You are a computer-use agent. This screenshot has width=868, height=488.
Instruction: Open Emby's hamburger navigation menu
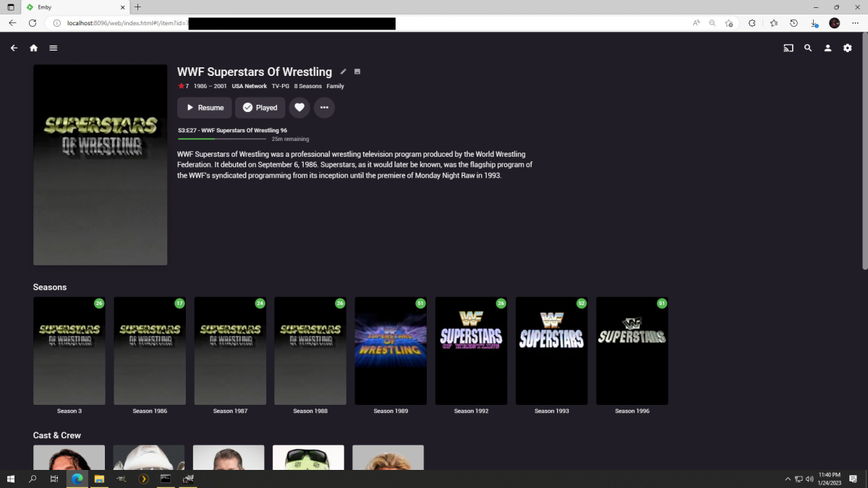click(54, 48)
